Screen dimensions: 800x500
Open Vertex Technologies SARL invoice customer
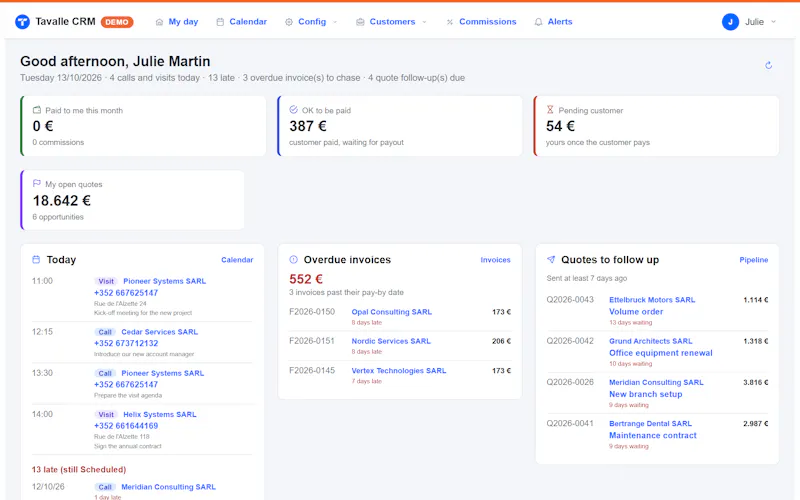tap(398, 370)
